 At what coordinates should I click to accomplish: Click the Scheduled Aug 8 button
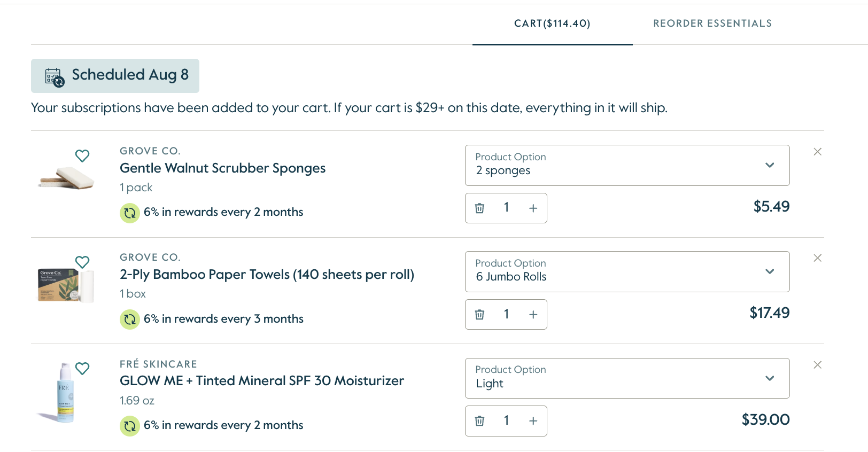point(115,76)
